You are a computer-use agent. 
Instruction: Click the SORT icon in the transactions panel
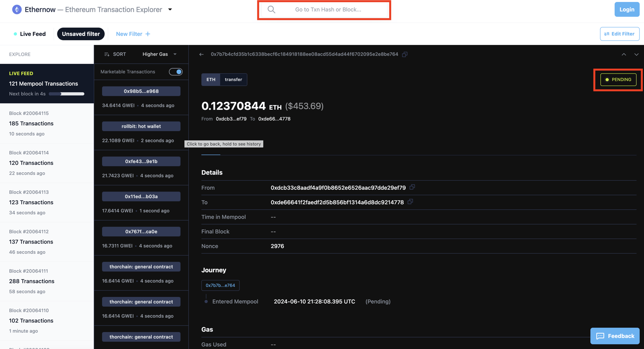107,54
